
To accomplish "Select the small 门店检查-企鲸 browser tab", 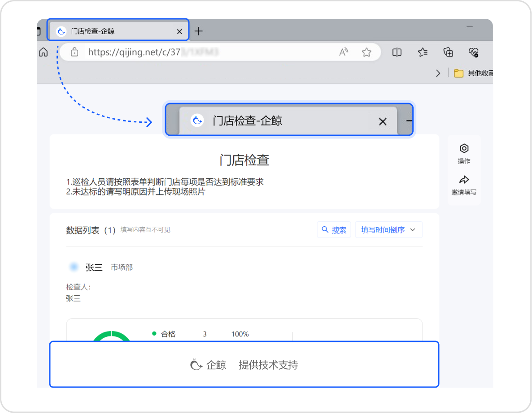I will [x=112, y=31].
